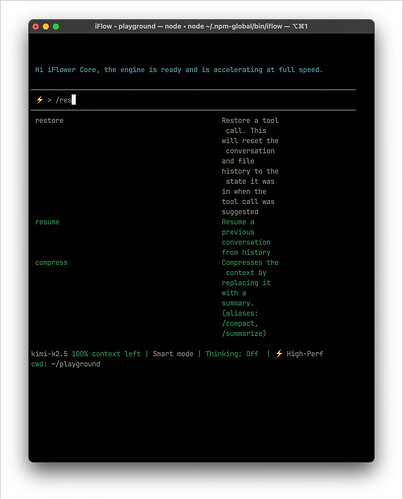Click the 100% context left indicator

[x=106, y=354]
